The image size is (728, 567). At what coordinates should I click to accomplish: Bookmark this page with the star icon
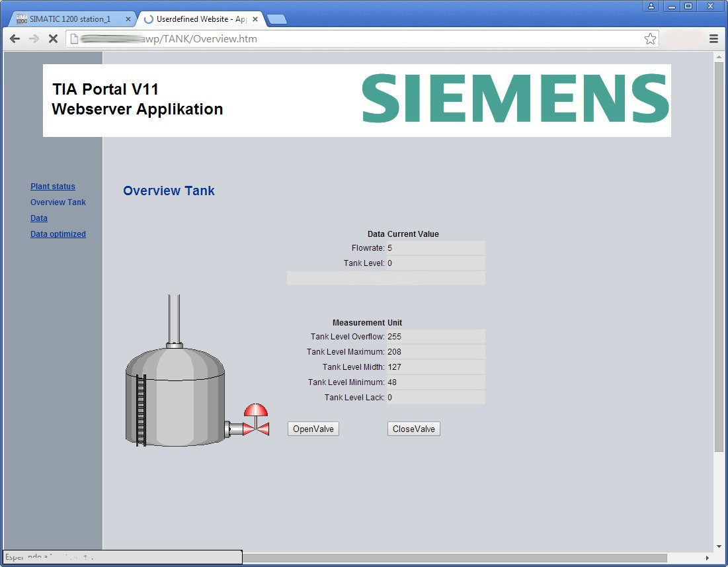(x=650, y=39)
